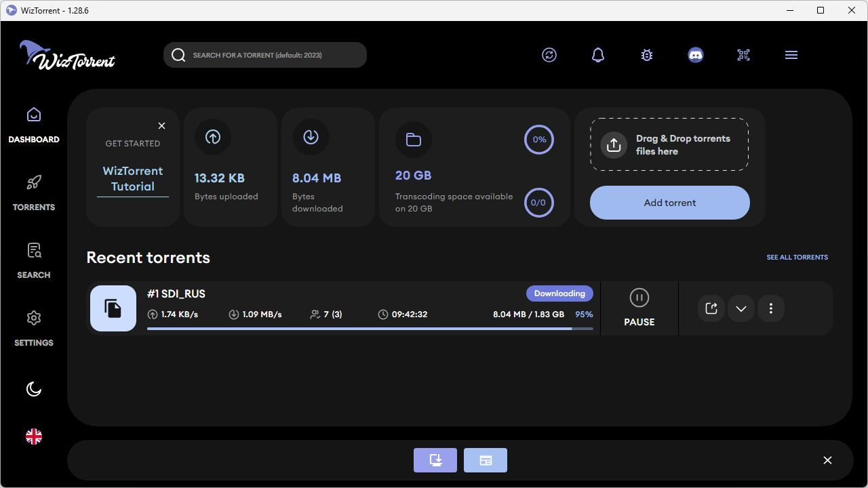Click the upload arrow icon

213,138
